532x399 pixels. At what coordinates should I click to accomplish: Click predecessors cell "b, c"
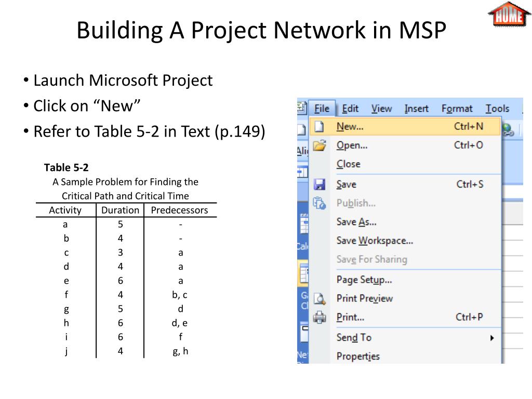click(x=180, y=295)
